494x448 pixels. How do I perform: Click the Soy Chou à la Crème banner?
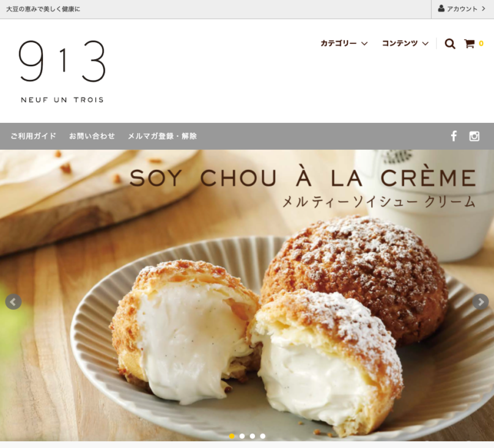(247, 295)
